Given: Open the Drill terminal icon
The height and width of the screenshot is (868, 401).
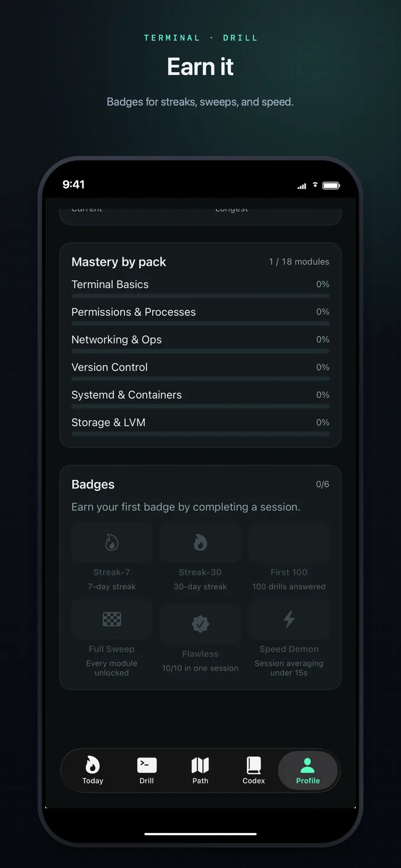Looking at the screenshot, I should pyautogui.click(x=146, y=763).
